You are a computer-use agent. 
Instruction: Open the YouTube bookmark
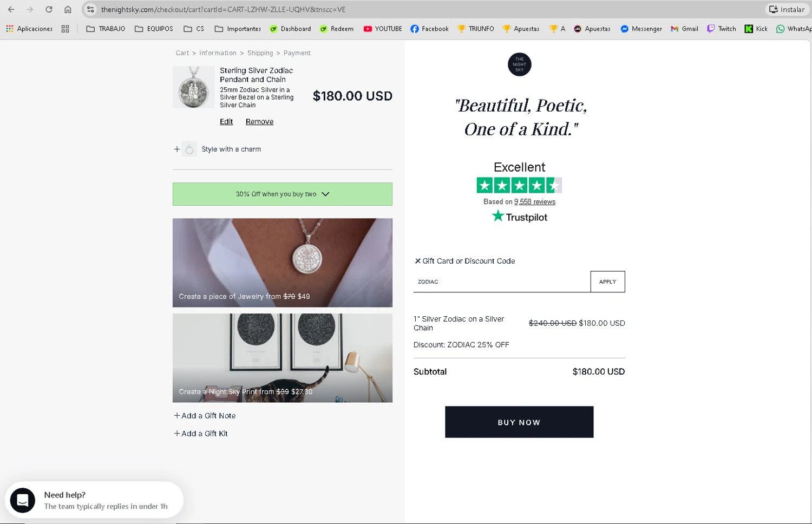(x=382, y=29)
